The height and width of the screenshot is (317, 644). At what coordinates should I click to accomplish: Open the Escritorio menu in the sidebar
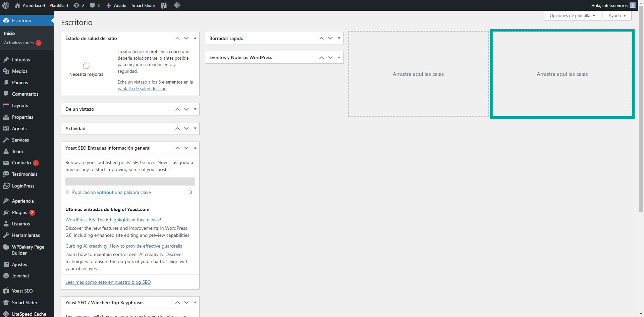coord(27,20)
